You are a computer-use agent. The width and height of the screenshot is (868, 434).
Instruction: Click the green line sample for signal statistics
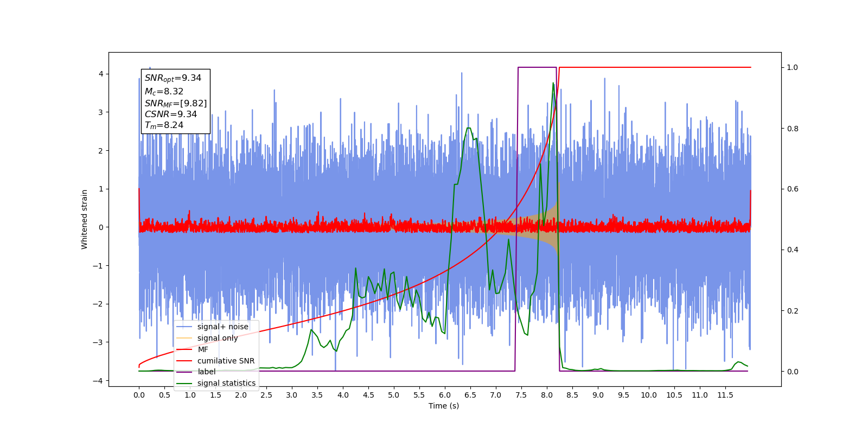click(x=184, y=383)
